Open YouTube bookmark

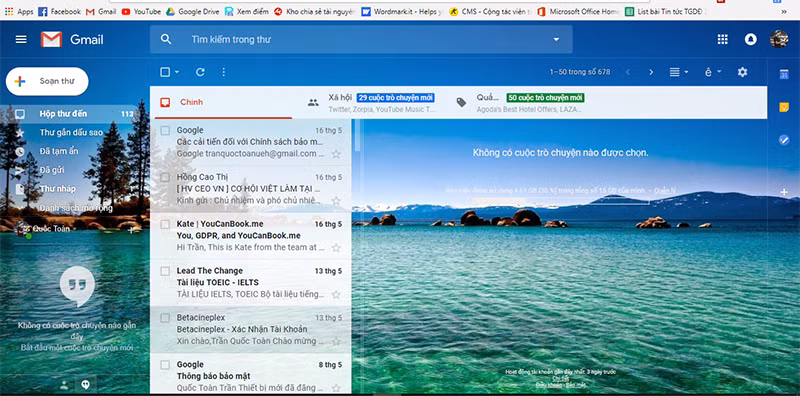pos(141,11)
